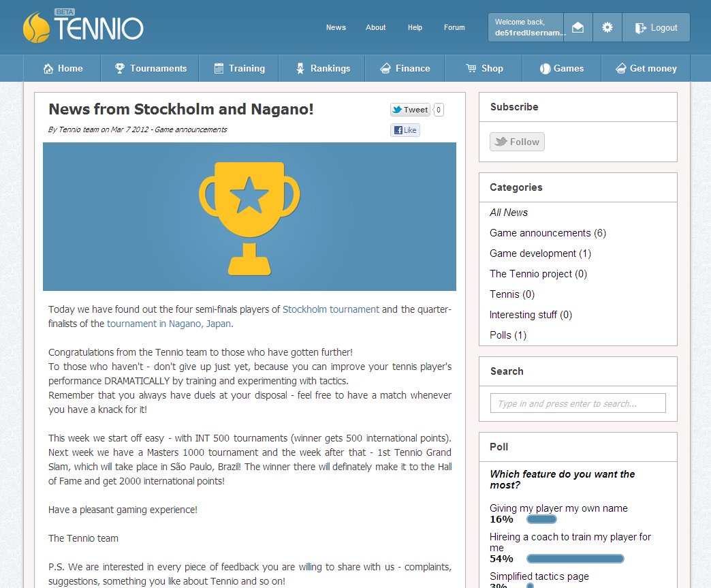Go to the Home tab
The width and height of the screenshot is (711, 588).
[x=63, y=69]
